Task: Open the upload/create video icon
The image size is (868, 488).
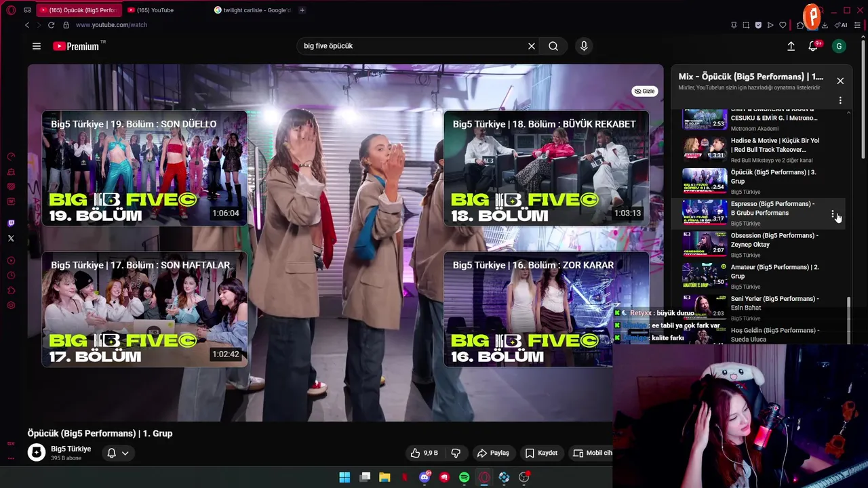Action: point(791,46)
